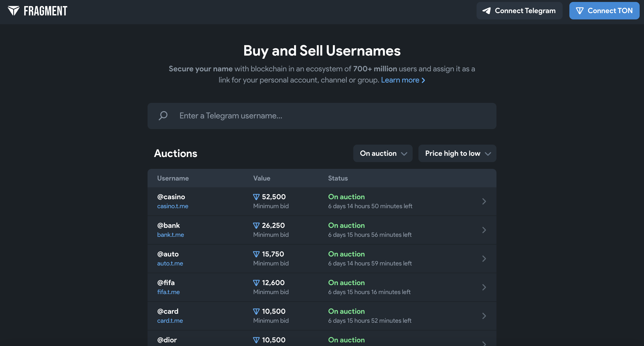644x346 pixels.
Task: Visit the casino.t.me link
Action: (x=173, y=206)
